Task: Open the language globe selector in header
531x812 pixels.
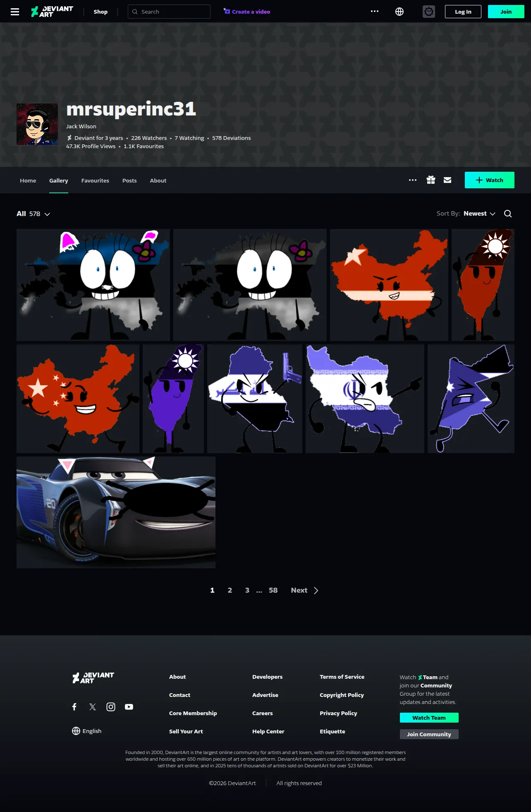Action: [x=399, y=12]
